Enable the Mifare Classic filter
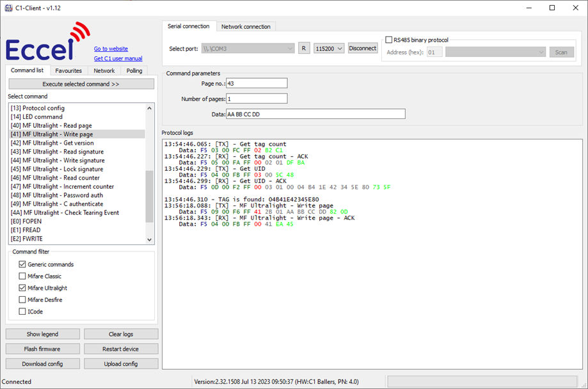This screenshot has width=588, height=389. (x=23, y=276)
